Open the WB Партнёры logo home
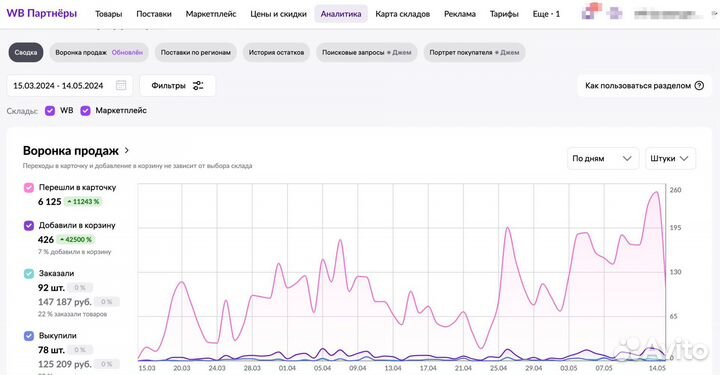The width and height of the screenshot is (720, 375). pyautogui.click(x=41, y=13)
